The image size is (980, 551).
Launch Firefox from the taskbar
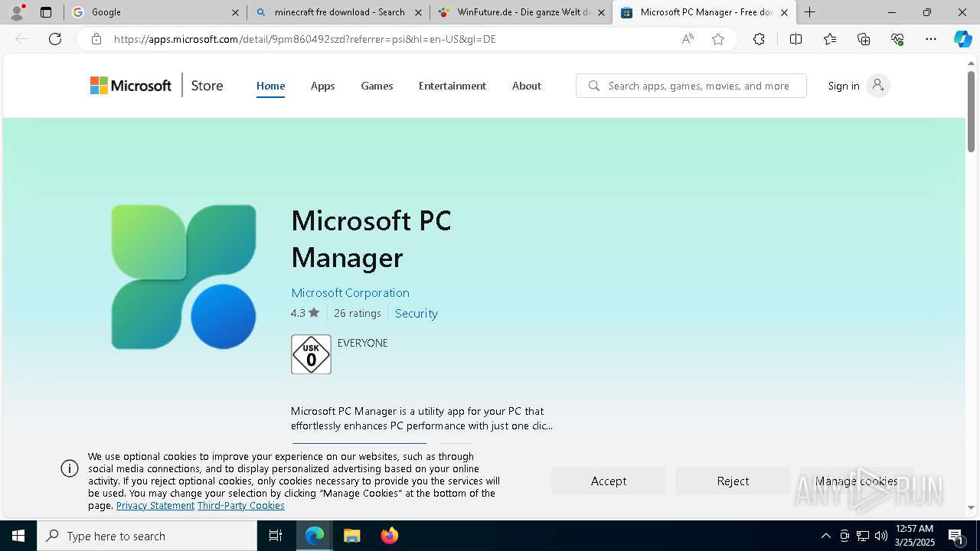pos(390,536)
